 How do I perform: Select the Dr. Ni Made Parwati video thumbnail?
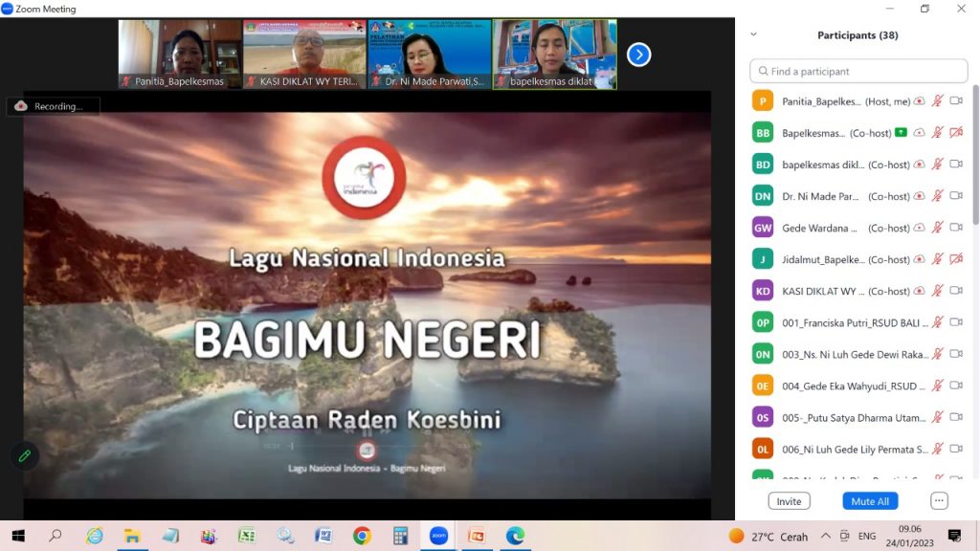(x=430, y=55)
